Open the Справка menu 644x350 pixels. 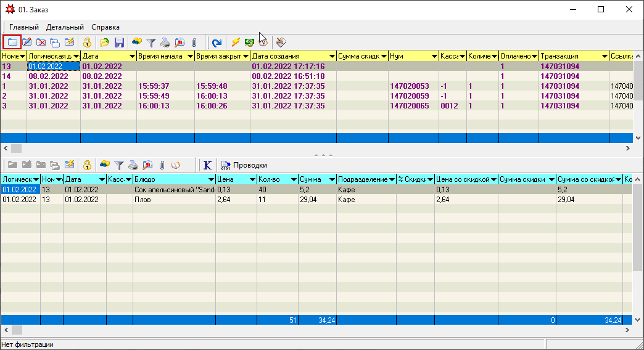(x=105, y=27)
